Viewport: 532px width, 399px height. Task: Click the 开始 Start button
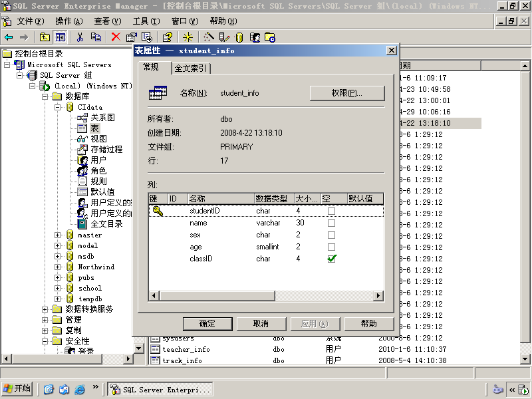pyautogui.click(x=17, y=388)
